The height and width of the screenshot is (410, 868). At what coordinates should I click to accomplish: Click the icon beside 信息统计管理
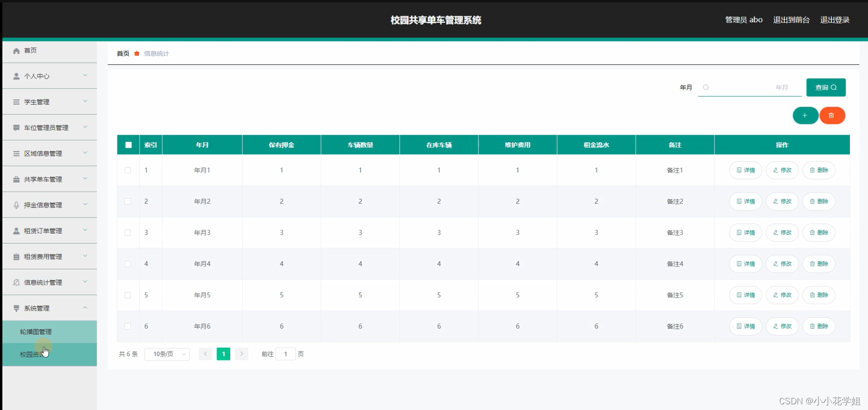tap(17, 282)
